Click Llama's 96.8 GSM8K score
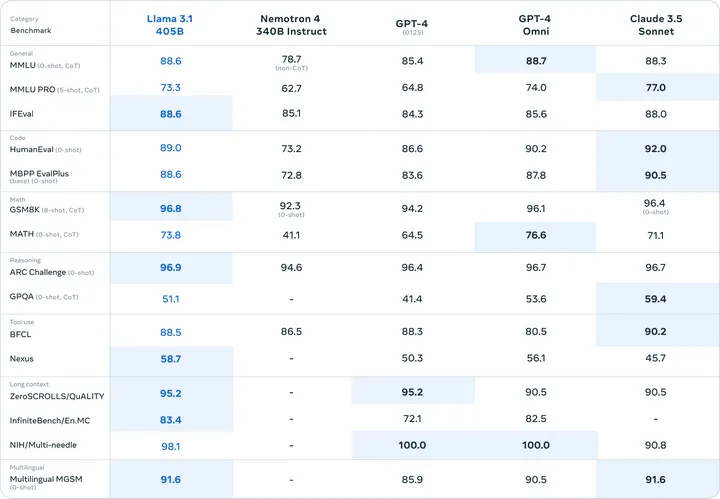 pyautogui.click(x=171, y=208)
